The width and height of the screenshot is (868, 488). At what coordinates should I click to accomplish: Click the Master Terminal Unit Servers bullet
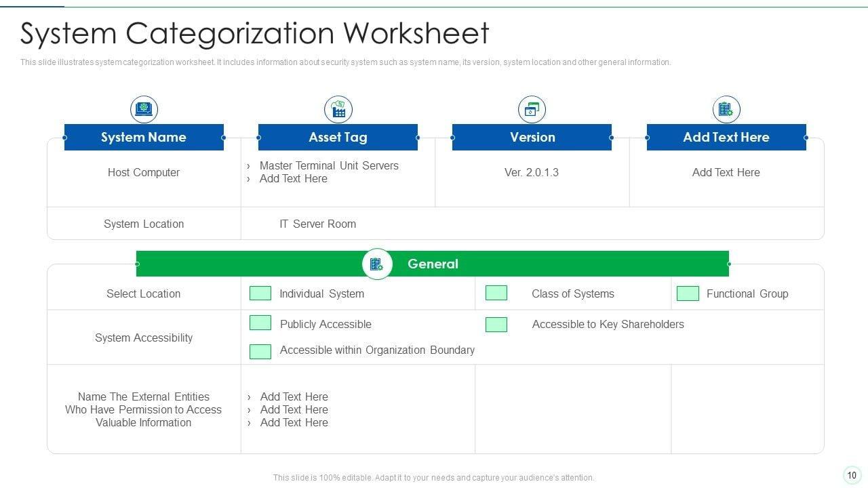329,165
